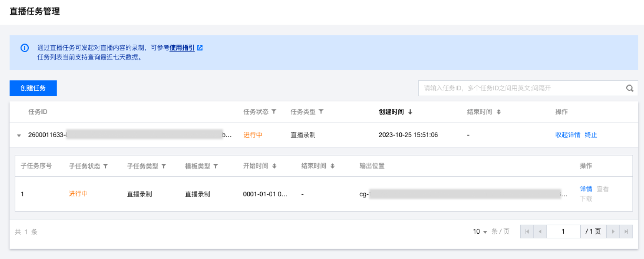Click the 创建任务 button
This screenshot has height=259, width=644.
click(x=33, y=88)
